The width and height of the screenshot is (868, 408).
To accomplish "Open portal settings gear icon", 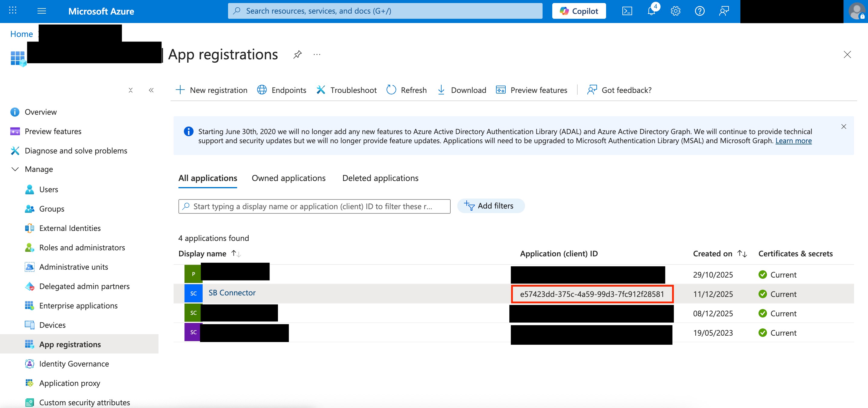I will coord(675,11).
